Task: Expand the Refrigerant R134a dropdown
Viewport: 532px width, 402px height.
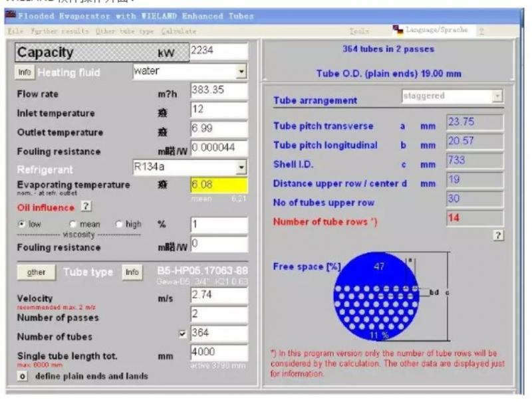Action: coord(241,167)
